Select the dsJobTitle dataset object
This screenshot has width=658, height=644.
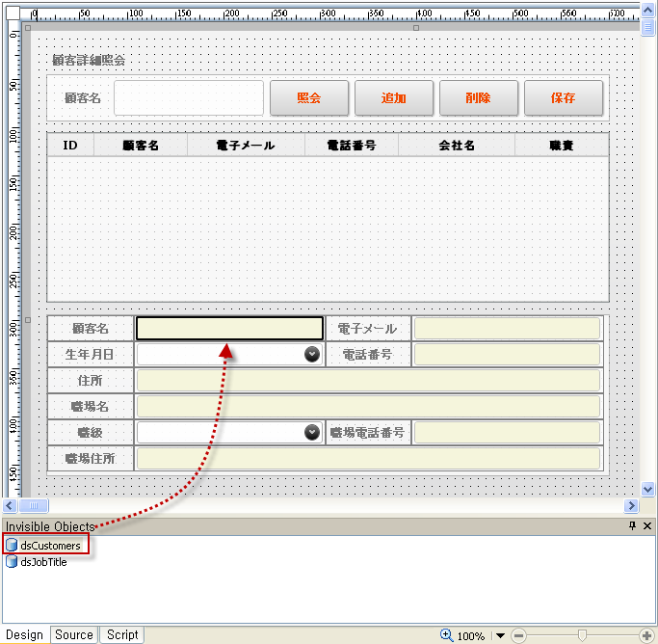[x=43, y=562]
